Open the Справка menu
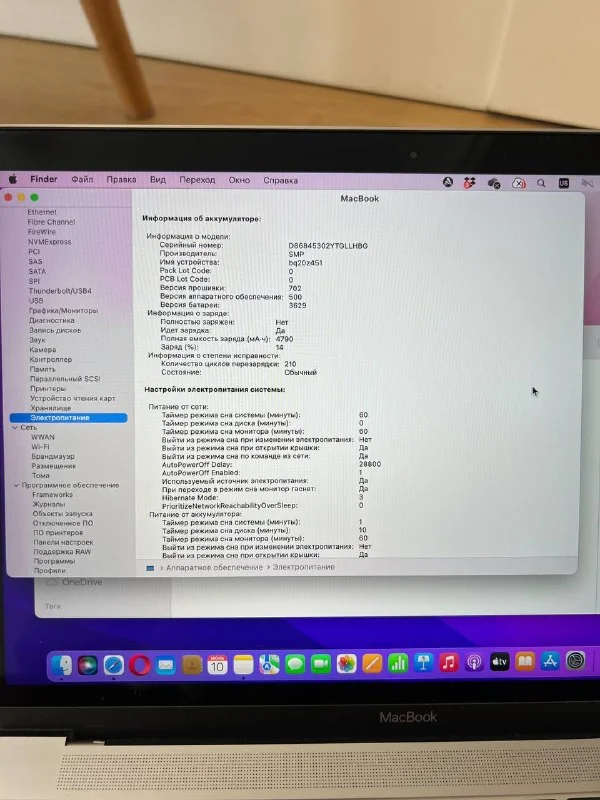Image resolution: width=600 pixels, height=800 pixels. [x=281, y=181]
